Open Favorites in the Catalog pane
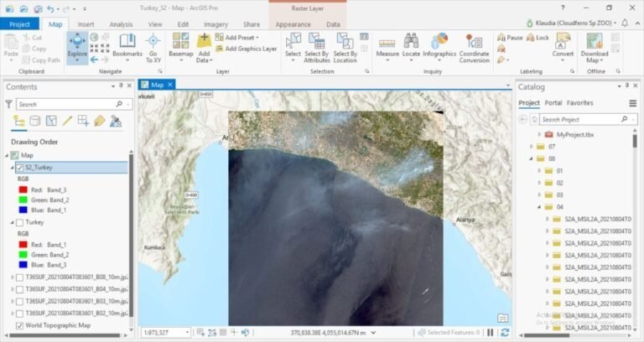Screen dimensions: 644x342 click(579, 103)
